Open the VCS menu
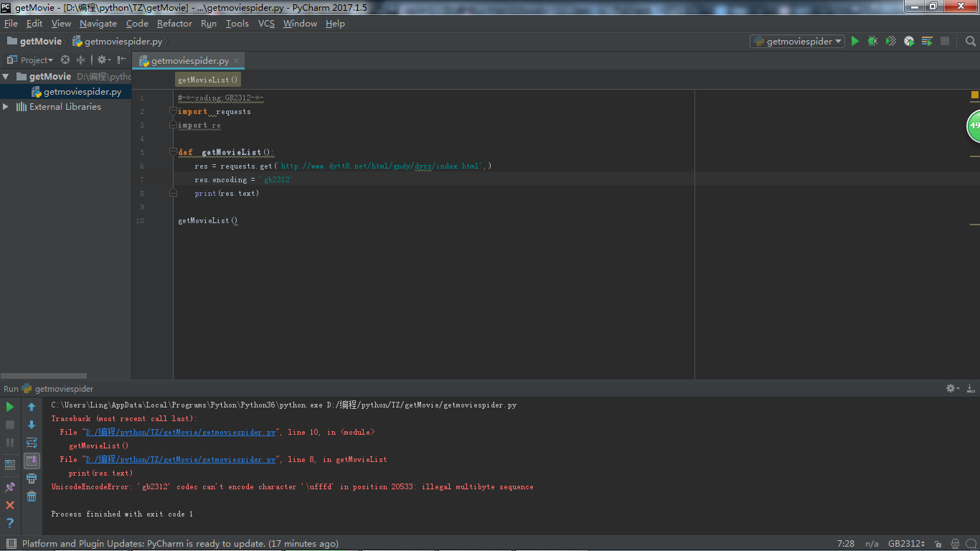The height and width of the screenshot is (551, 980). 266,24
